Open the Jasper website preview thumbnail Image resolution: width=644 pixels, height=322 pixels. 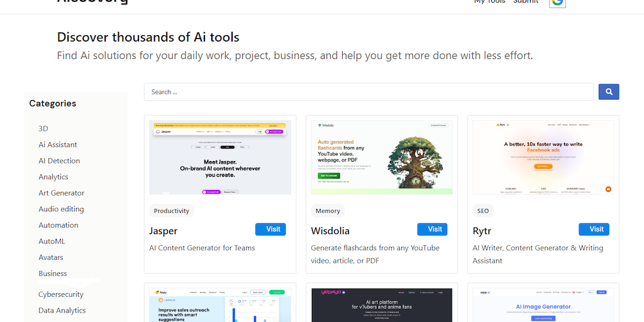point(220,157)
